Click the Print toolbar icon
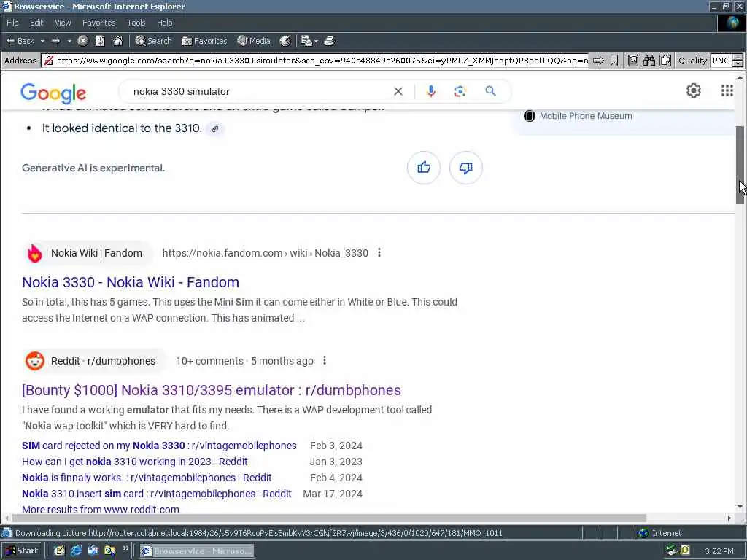This screenshot has width=747, height=560. 329,41
